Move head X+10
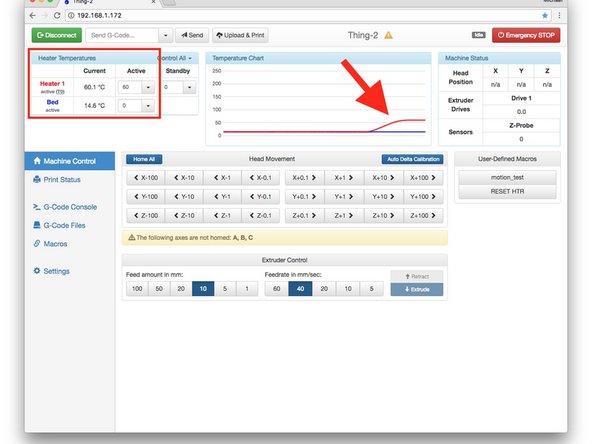 pyautogui.click(x=384, y=177)
